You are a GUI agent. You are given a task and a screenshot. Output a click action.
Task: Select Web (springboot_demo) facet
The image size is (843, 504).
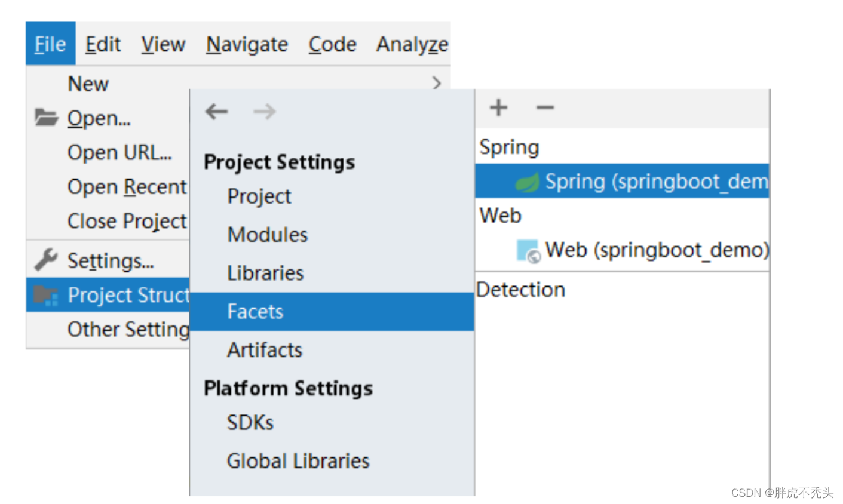622,250
